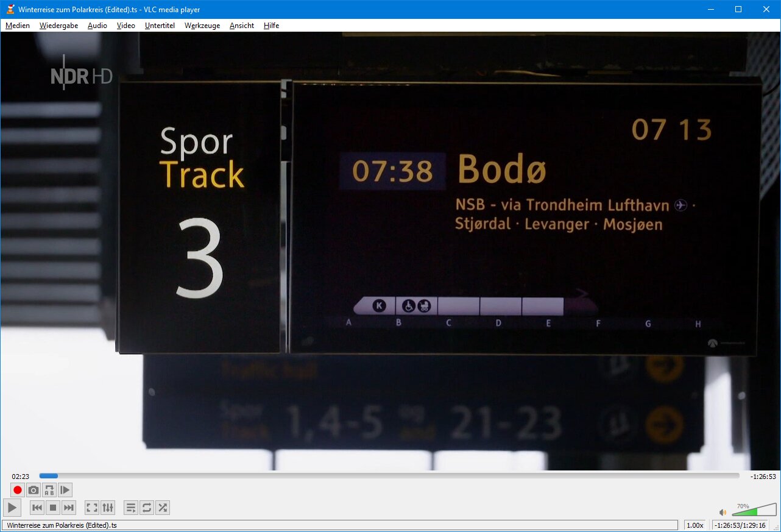Screen dimensions: 781x532
Task: Toggle playlist loop mode
Action: coord(146,508)
